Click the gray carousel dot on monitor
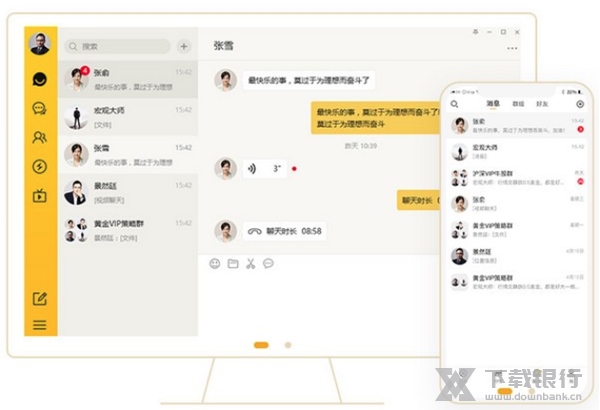 [288, 345]
